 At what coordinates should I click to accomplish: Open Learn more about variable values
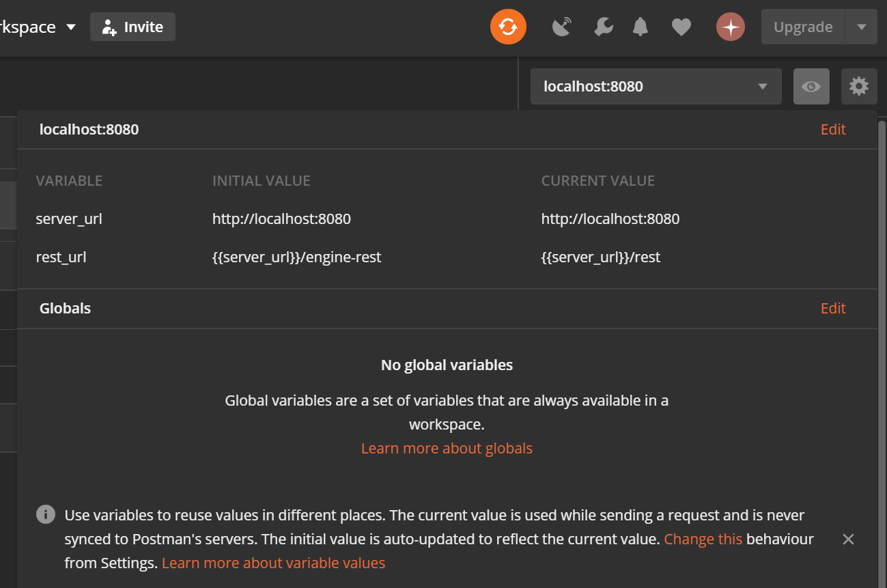tap(273, 563)
